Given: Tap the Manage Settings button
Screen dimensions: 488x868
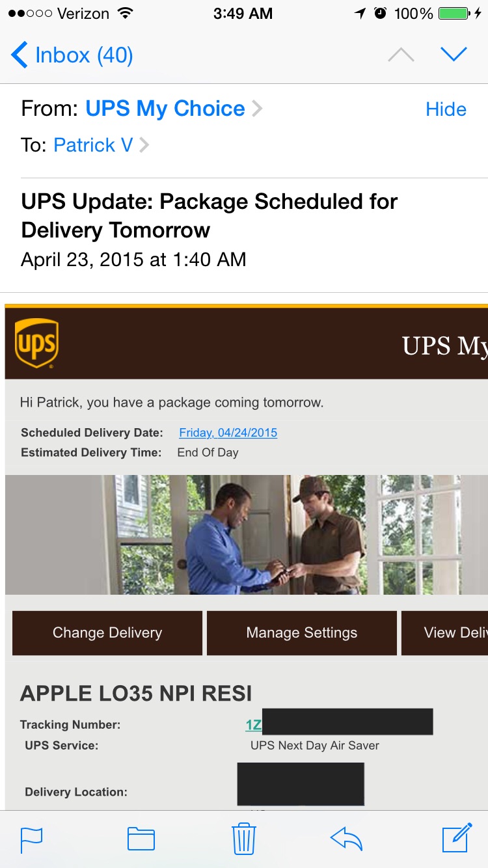Looking at the screenshot, I should click(x=301, y=632).
